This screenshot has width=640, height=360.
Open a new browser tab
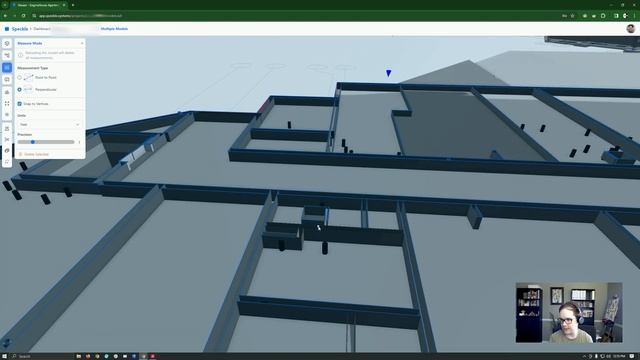pyautogui.click(x=73, y=5)
